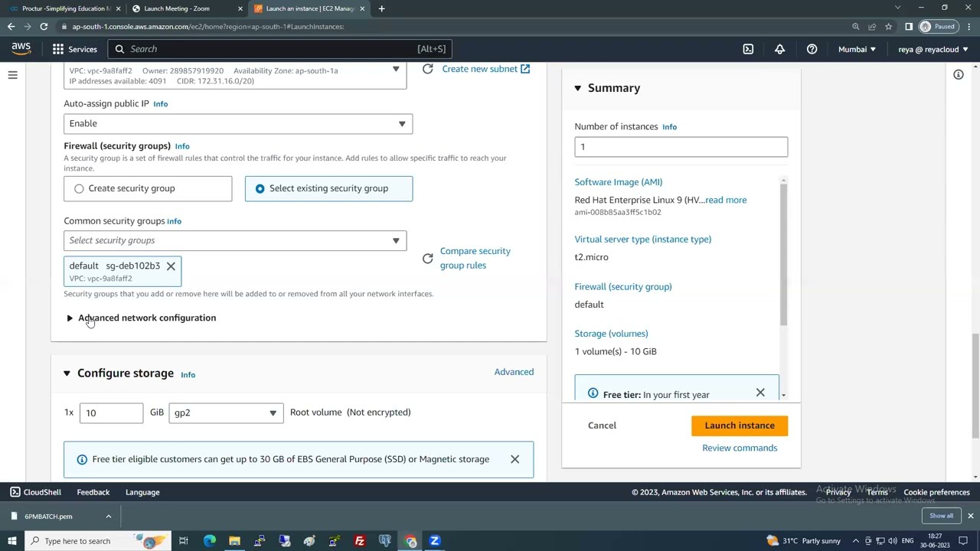Show all downloads button
Image resolution: width=980 pixels, height=551 pixels.
click(x=941, y=516)
